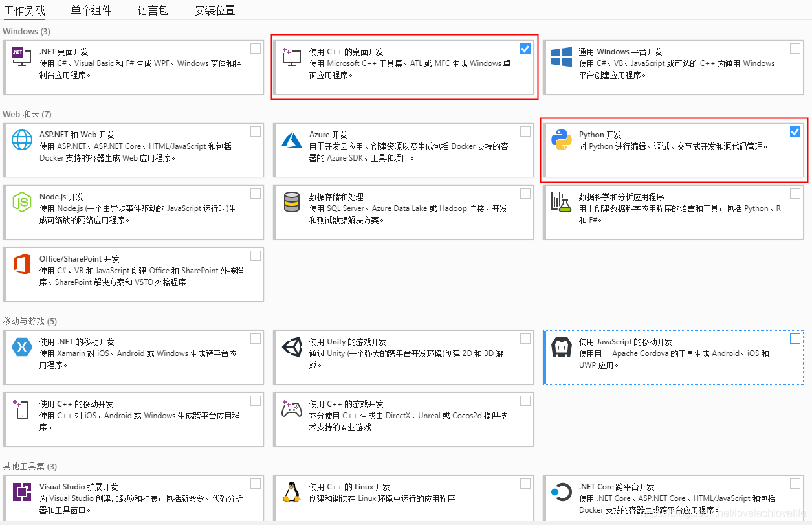Click the Node.js 开发 title text

pos(61,197)
